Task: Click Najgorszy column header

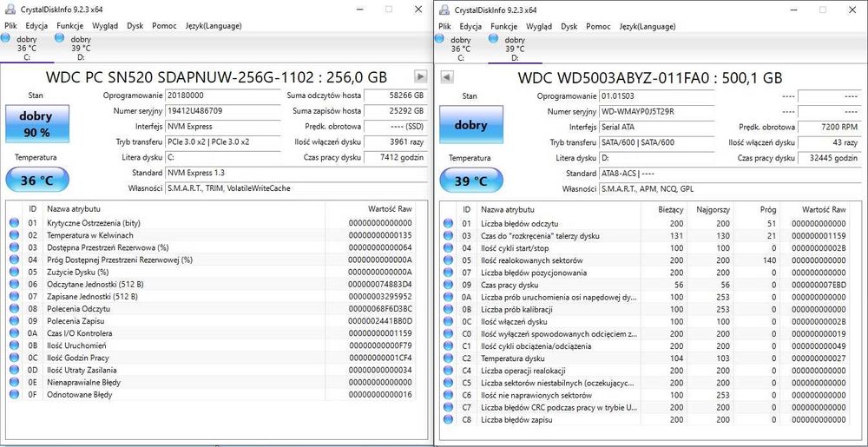Action: click(713, 210)
